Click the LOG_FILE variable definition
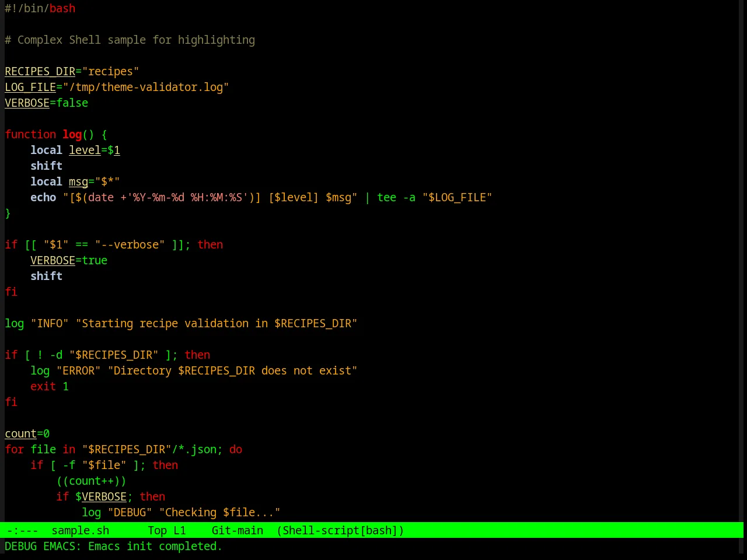The height and width of the screenshot is (560, 747). [117, 87]
